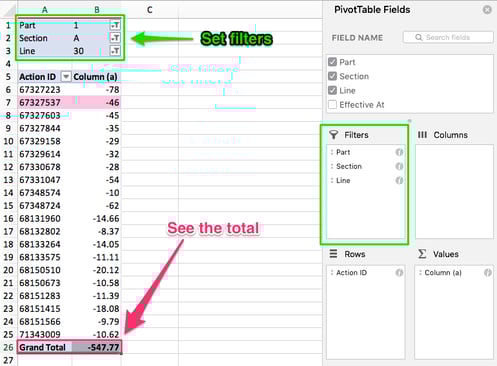
Task: Open the Line filter dropdown in cell B3
Action: click(x=115, y=51)
